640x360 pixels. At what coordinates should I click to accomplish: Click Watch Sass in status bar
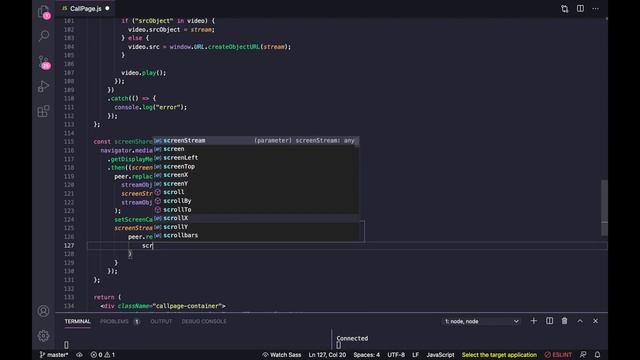pyautogui.click(x=282, y=355)
